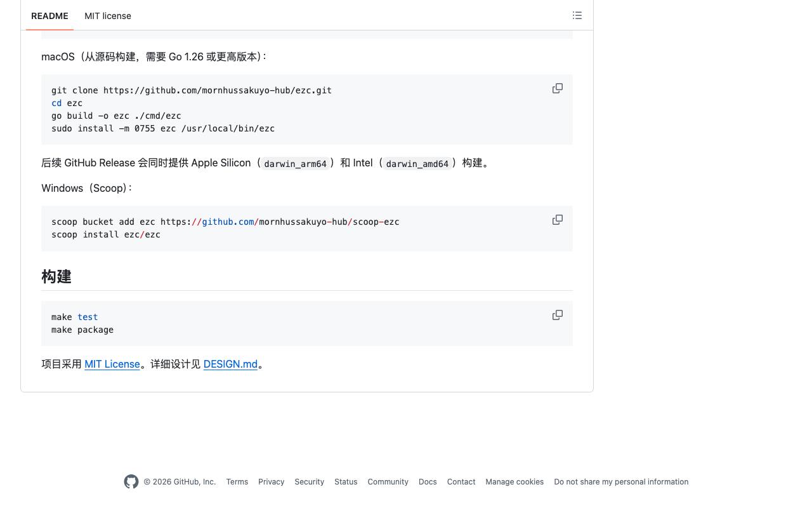Click Do not share my personal information
The height and width of the screenshot is (508, 812).
tap(621, 482)
